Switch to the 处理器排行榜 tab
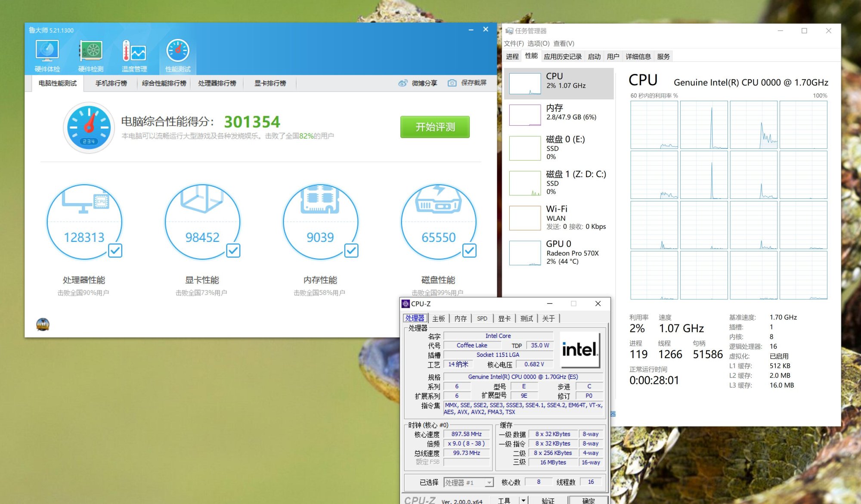The width and height of the screenshot is (861, 504). pyautogui.click(x=217, y=83)
